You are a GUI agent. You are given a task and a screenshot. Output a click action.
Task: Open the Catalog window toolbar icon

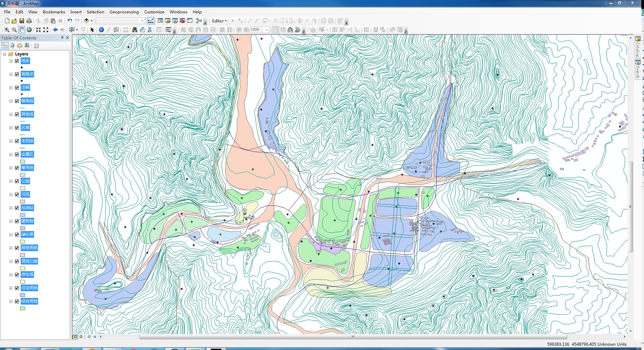168,21
